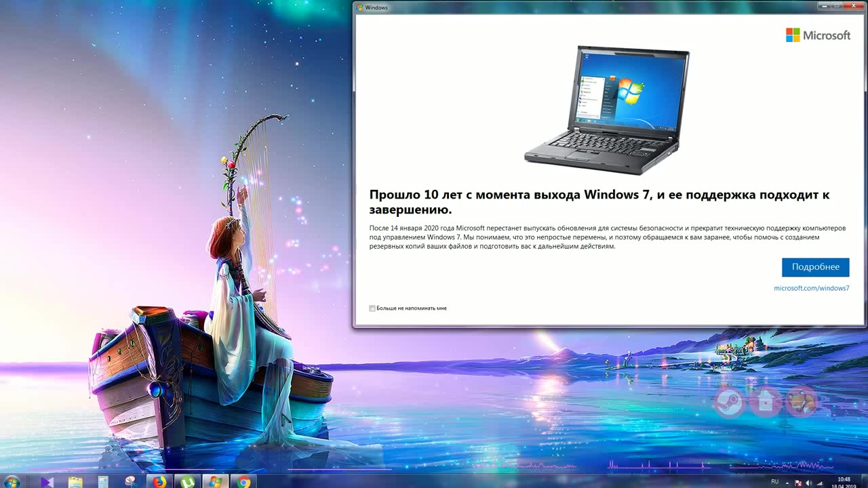Click the house-shaped desktop launcher icon
This screenshot has width=868, height=488.
click(x=766, y=402)
